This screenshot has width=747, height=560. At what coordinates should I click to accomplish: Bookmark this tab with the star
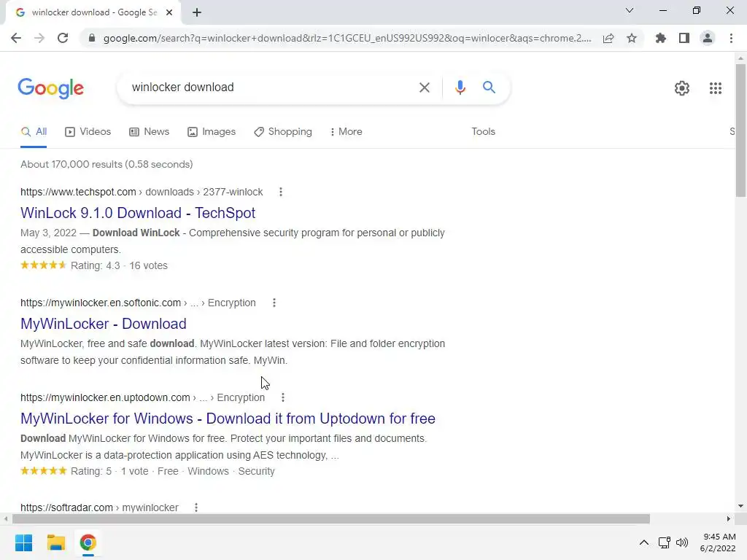pyautogui.click(x=632, y=38)
